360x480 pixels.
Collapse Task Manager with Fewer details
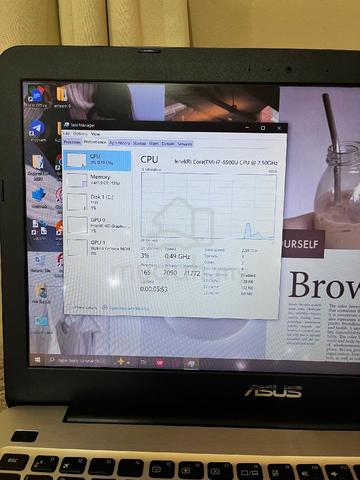(83, 307)
